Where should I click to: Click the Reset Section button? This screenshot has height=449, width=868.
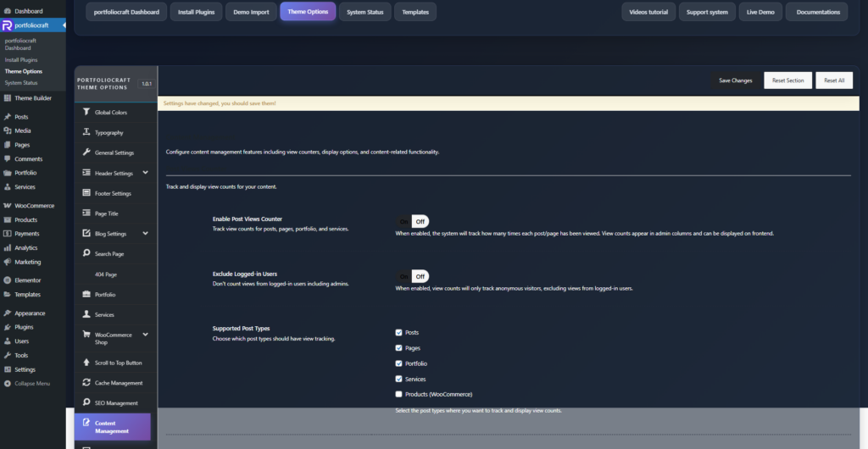787,80
